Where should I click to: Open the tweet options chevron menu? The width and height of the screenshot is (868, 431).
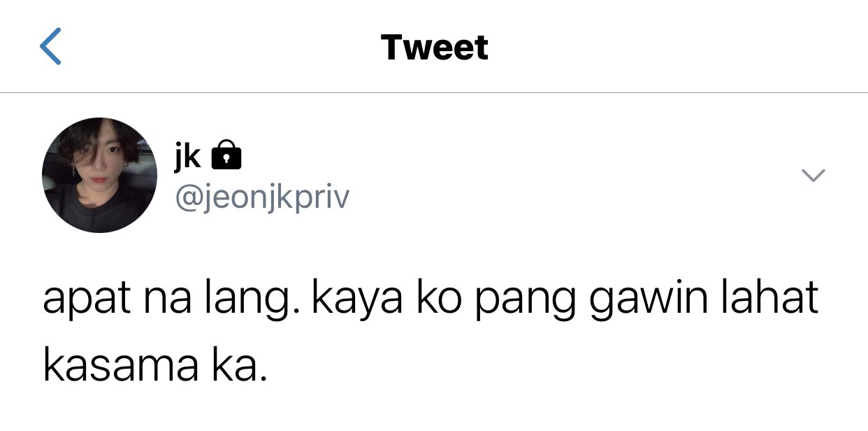tap(813, 175)
